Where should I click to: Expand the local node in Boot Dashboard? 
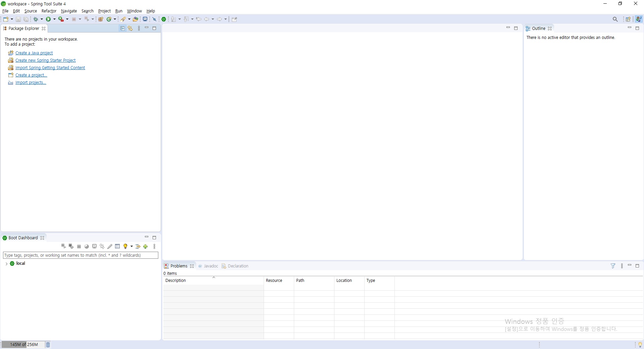6,264
